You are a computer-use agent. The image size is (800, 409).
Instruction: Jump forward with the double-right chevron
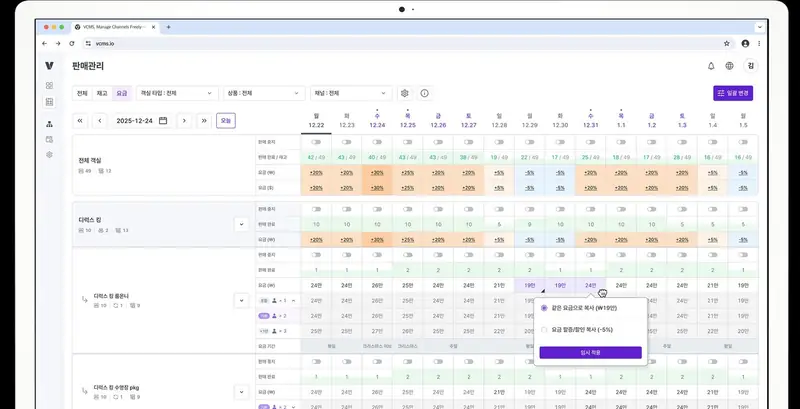(x=204, y=121)
